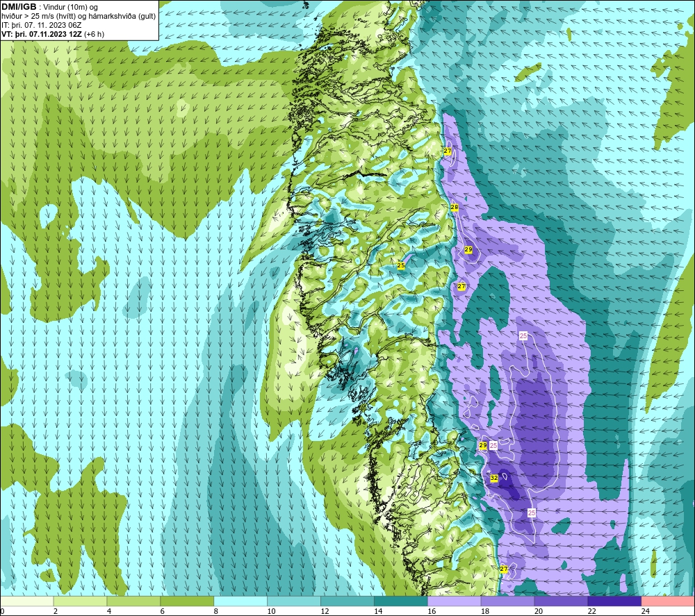Image resolution: width=695 pixels, height=616 pixels.
Task: Click the violet 20–22 legend swatch
Action: [561, 601]
